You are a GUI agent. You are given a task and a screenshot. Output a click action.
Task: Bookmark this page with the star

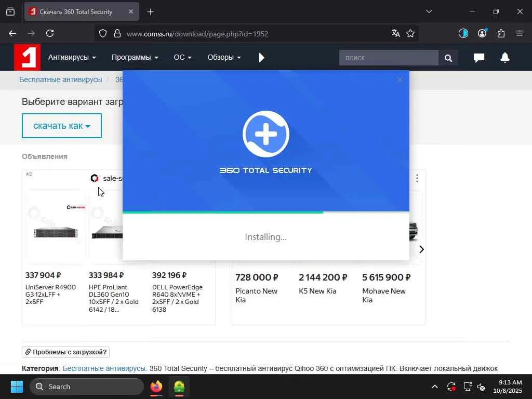[410, 33]
